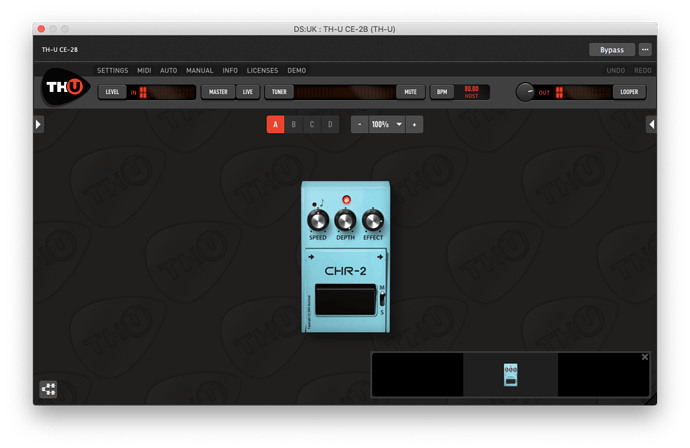Click the tuner display strip
Viewport: 690px width, 448px height.
coord(345,92)
